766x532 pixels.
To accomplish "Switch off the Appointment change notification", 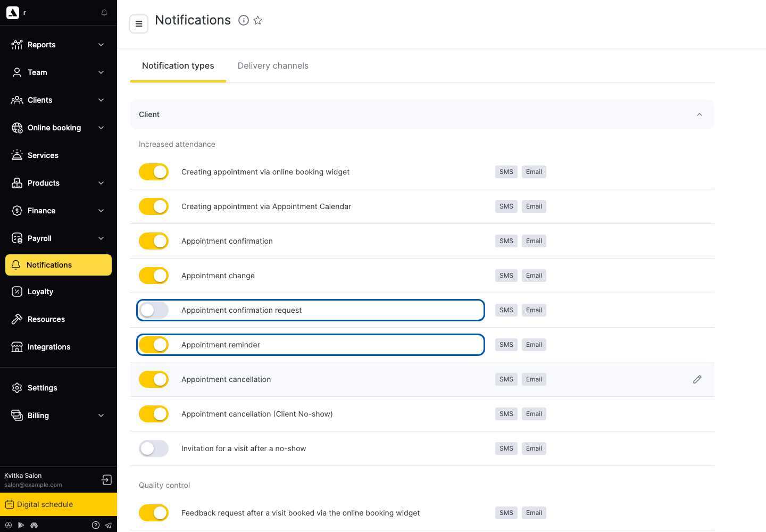I will 154,276.
